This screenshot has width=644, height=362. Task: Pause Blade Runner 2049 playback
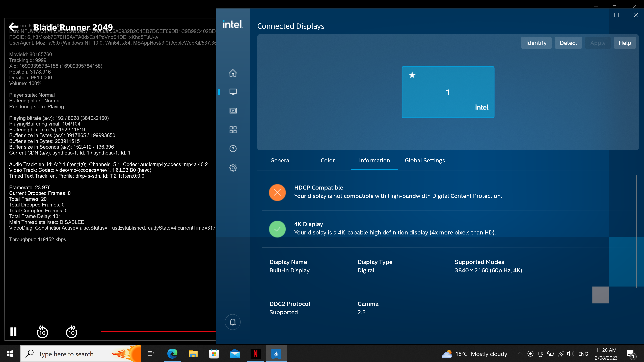[x=13, y=332]
